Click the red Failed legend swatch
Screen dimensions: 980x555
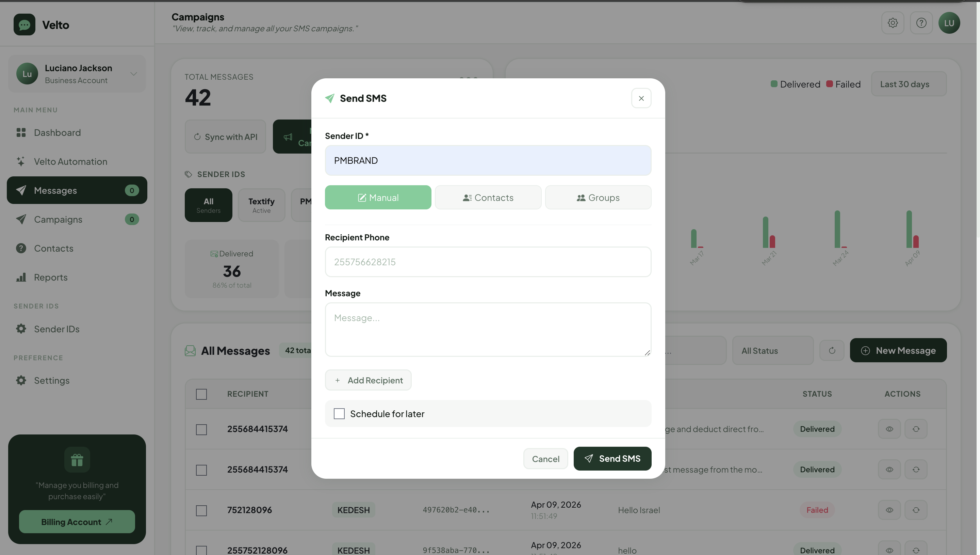pos(829,84)
